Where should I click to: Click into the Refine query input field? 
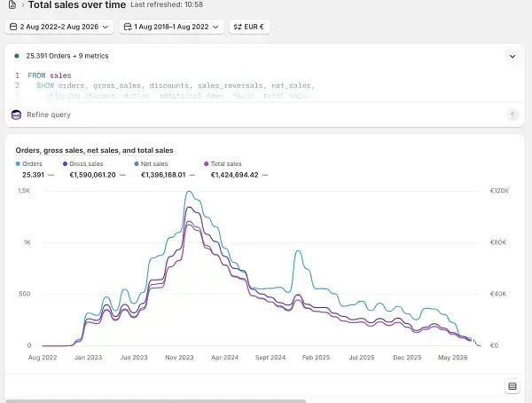coord(264,115)
